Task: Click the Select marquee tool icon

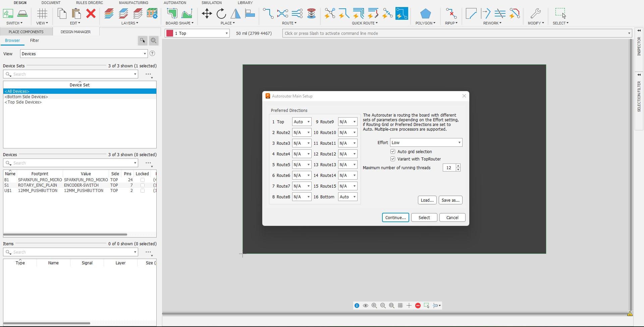Action: 560,14
